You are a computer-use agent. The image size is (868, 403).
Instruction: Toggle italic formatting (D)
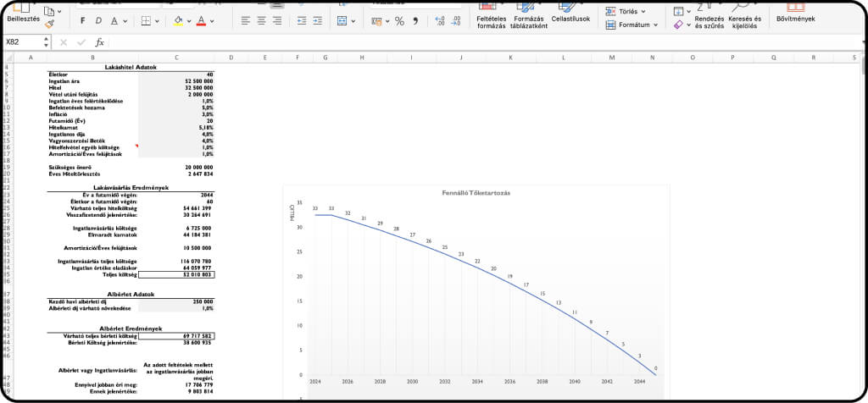pyautogui.click(x=99, y=20)
